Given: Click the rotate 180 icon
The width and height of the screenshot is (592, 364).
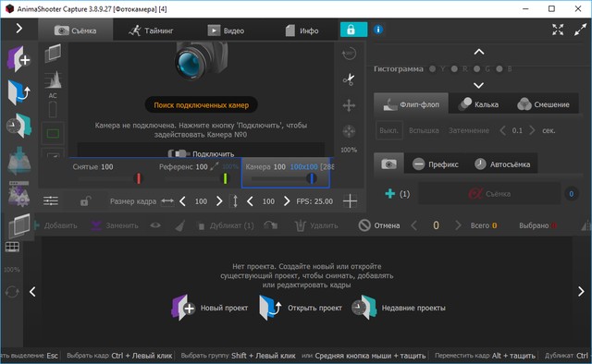Looking at the screenshot, I should pos(349,54).
